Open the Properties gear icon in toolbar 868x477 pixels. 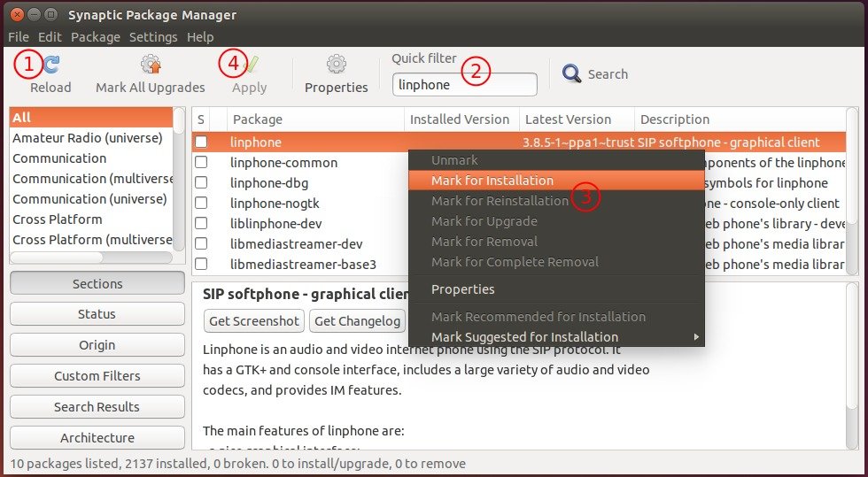point(336,65)
